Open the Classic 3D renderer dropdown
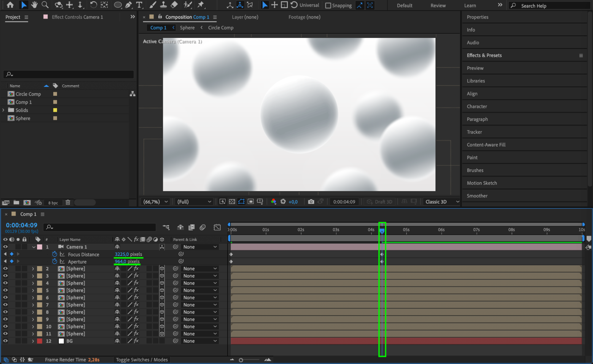Viewport: 593px width, 364px height. (x=442, y=202)
